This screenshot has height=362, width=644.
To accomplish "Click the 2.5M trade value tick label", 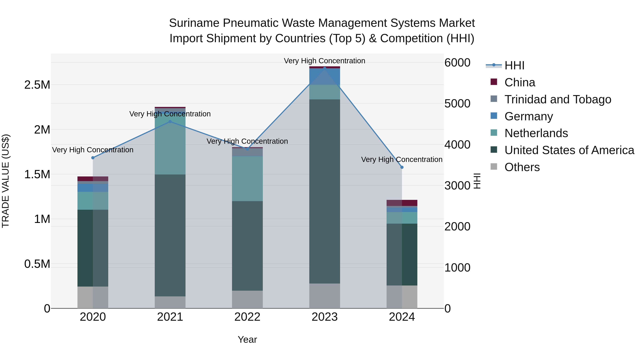I will point(37,85).
